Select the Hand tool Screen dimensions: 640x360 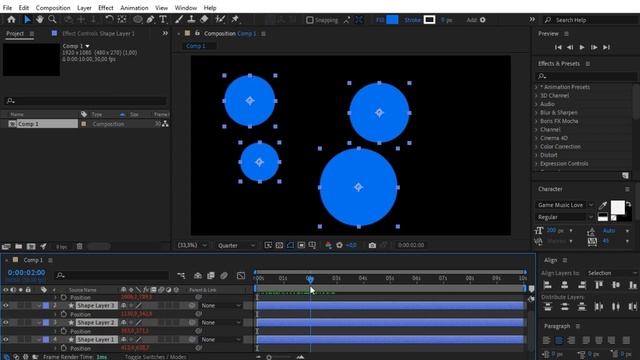tap(40, 19)
